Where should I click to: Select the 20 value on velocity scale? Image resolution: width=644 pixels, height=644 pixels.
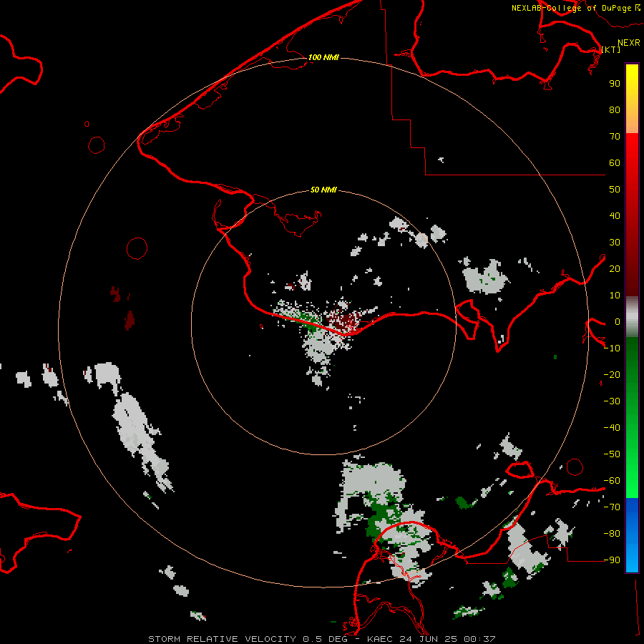pos(615,269)
